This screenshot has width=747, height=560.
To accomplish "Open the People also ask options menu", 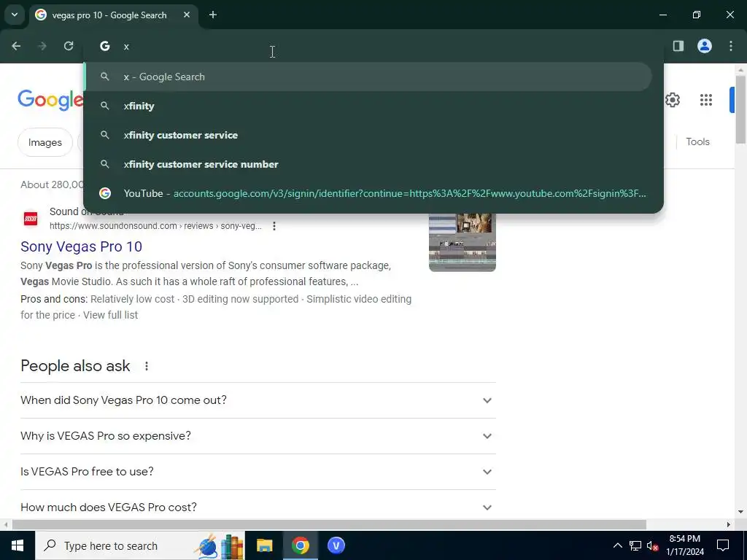I will (147, 366).
